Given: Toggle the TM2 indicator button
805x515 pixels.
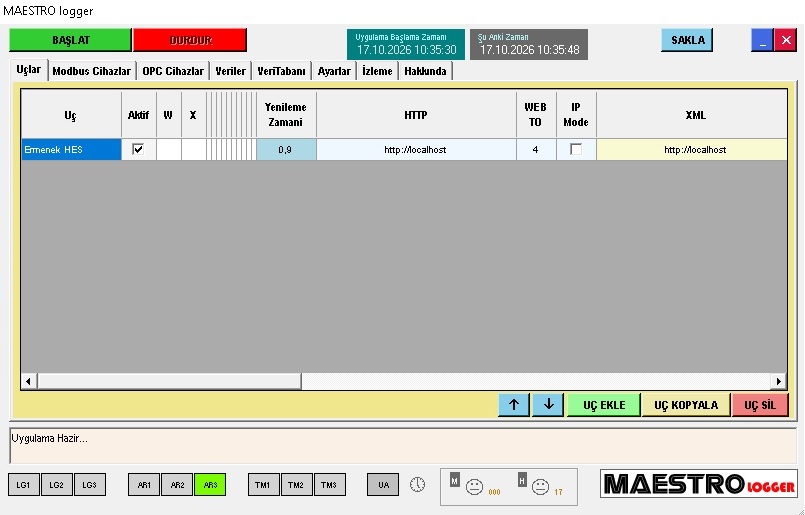Looking at the screenshot, I should coord(296,485).
